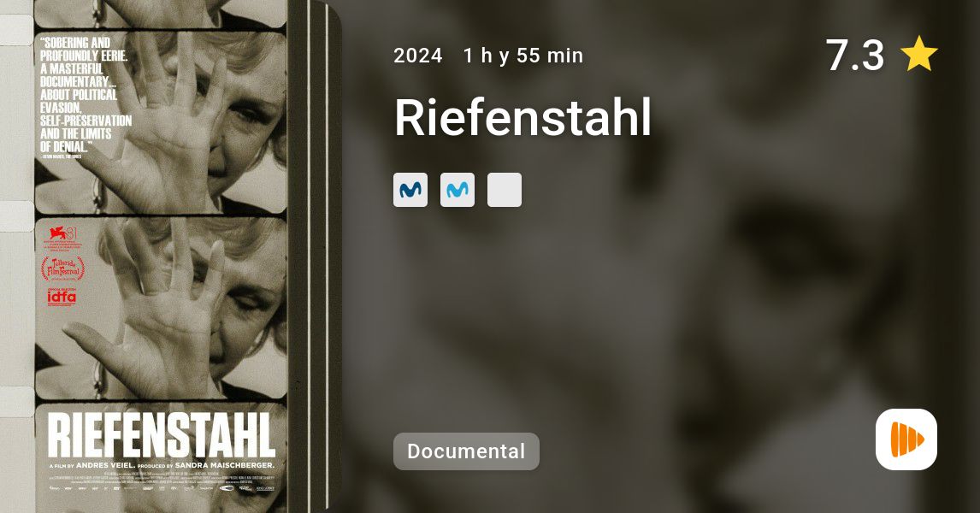Click the "Sobering and profoundly eerie" quote

click(86, 95)
